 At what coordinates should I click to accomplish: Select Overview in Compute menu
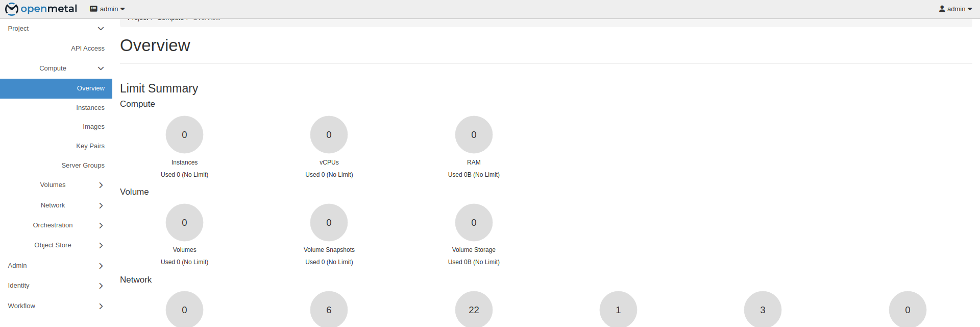(56, 88)
